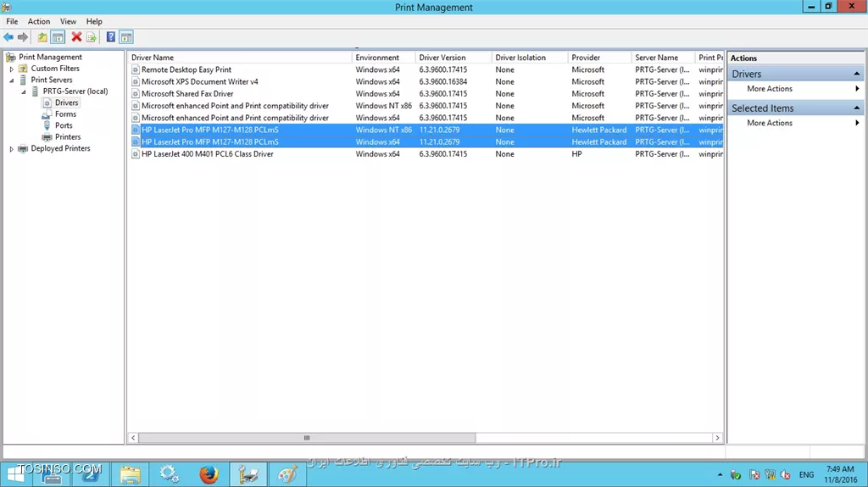Click the Forms icon in the tree
868x487 pixels.
(47, 114)
